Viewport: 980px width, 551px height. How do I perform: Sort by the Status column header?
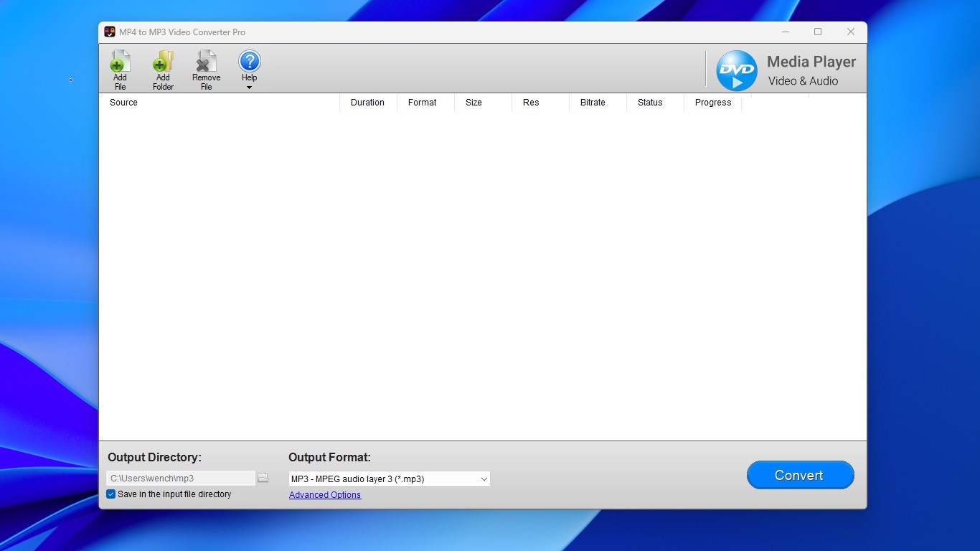tap(655, 103)
